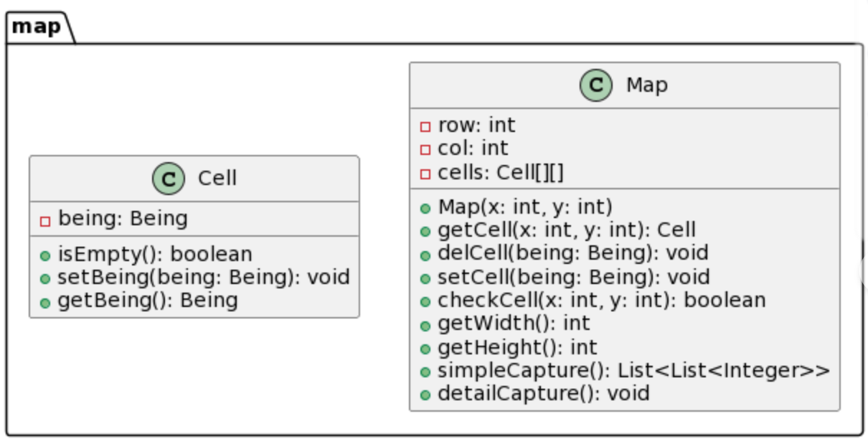The width and height of the screenshot is (868, 444).
Task: Select the map package tab label
Action: (x=37, y=27)
